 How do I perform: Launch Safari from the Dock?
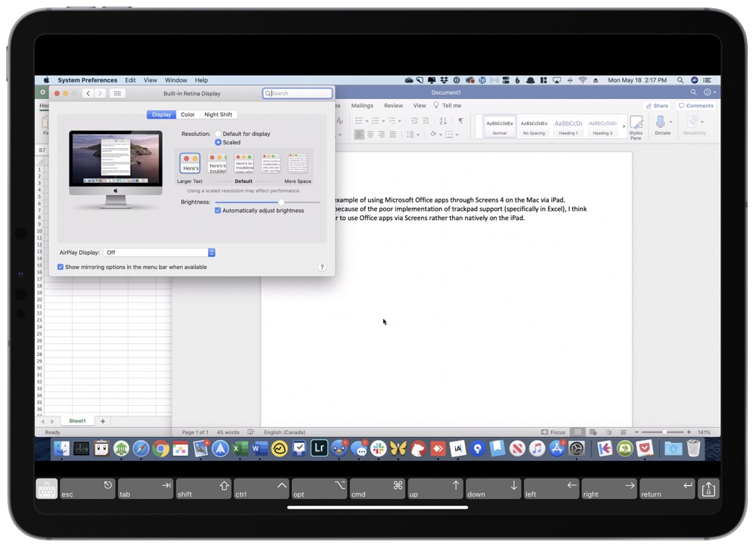click(x=141, y=449)
